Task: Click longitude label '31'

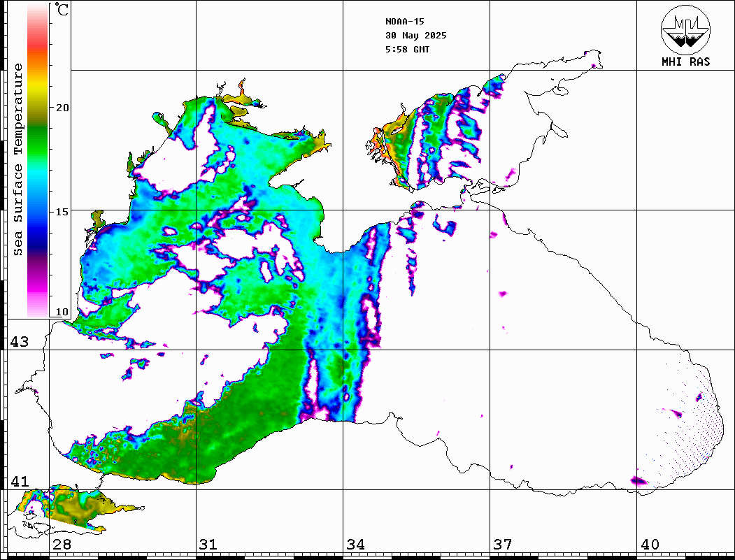Action: click(208, 544)
